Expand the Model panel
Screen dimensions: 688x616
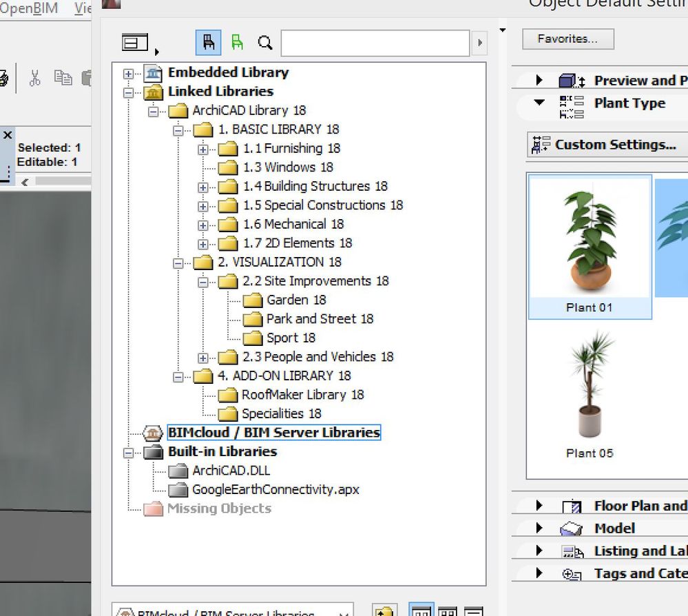(539, 528)
